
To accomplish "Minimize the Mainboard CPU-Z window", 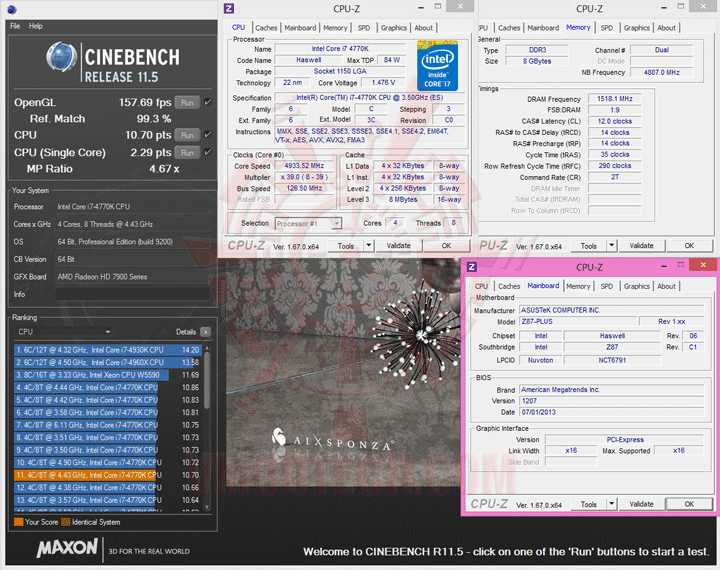I will tap(664, 265).
